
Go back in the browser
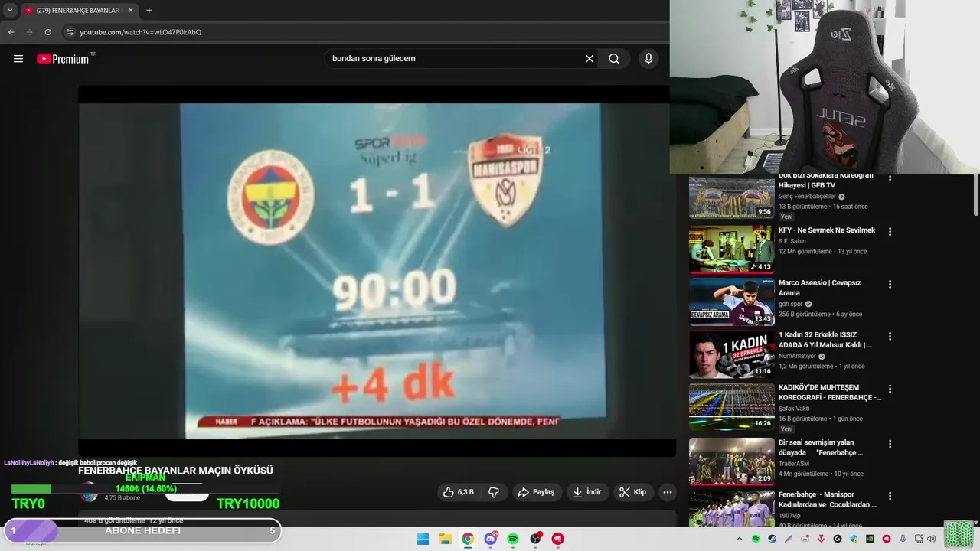click(x=11, y=32)
